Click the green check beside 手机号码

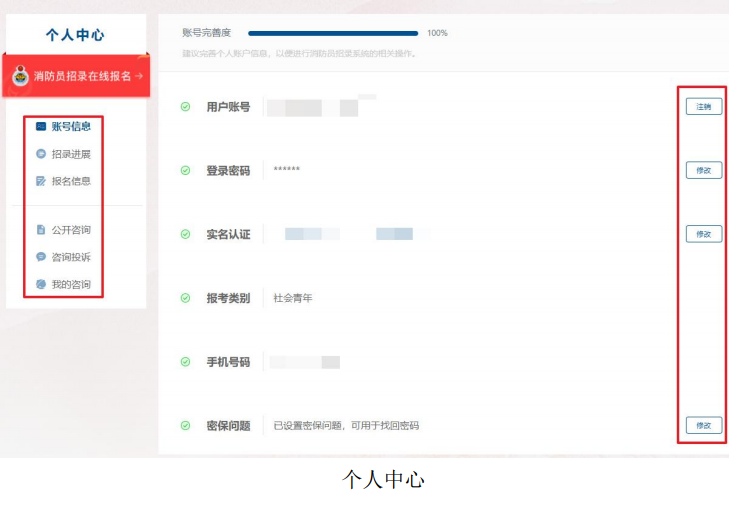185,362
